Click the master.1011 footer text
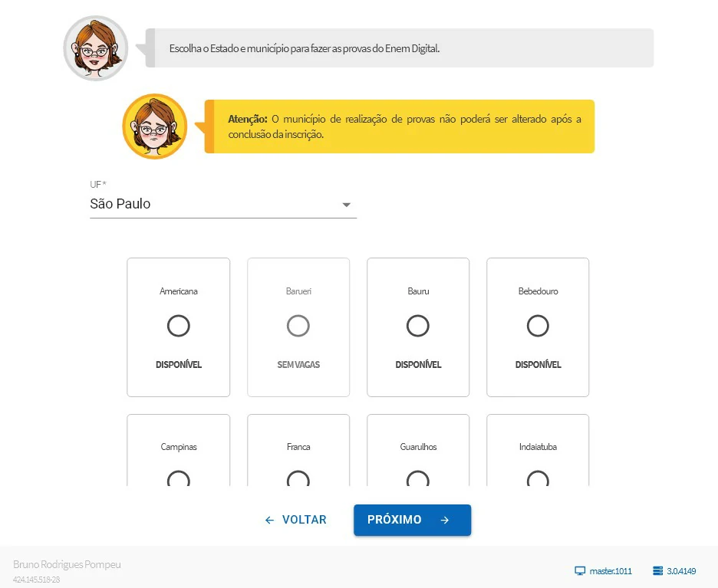 point(611,571)
